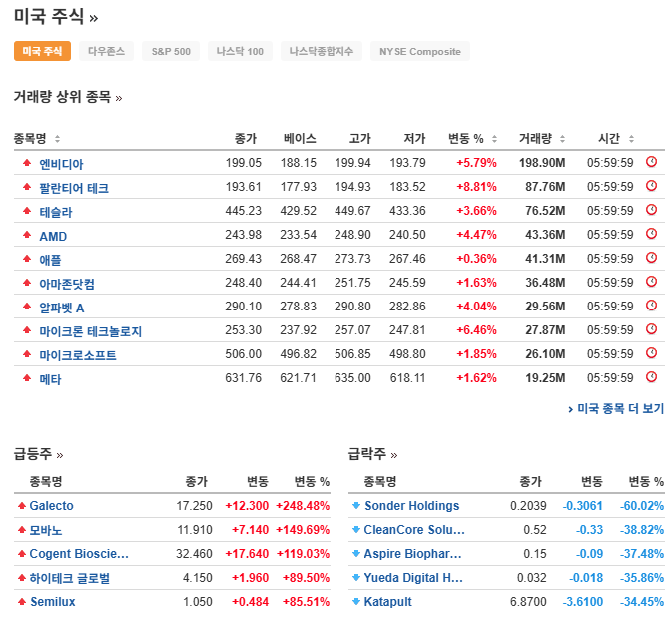
Task: Open the 마이크론 테크놀로지 stock link
Action: click(91, 331)
